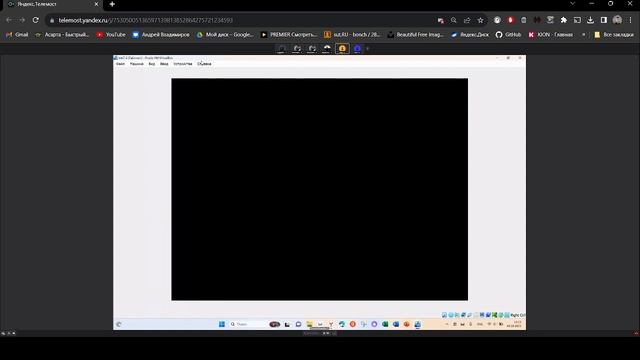Open the Яндекс.Диск bookmark
This screenshot has height=360, width=640.
(x=470, y=35)
